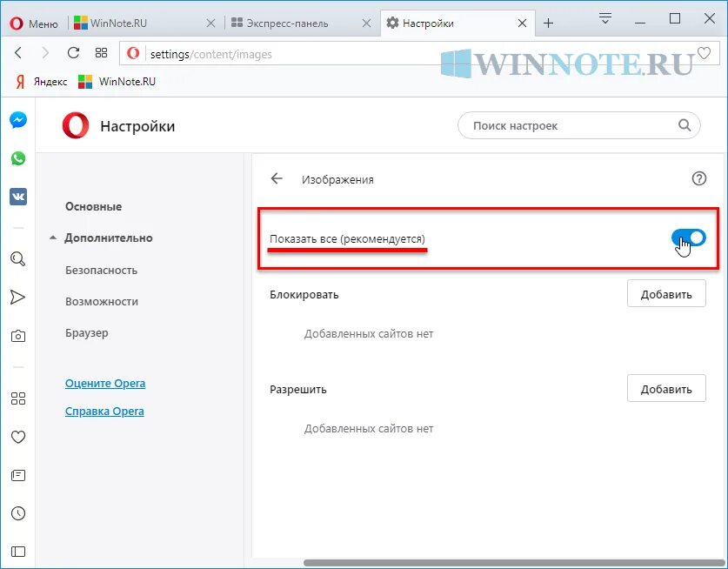Image resolution: width=728 pixels, height=569 pixels.
Task: Open history clock icon in sidebar
Action: (x=18, y=513)
